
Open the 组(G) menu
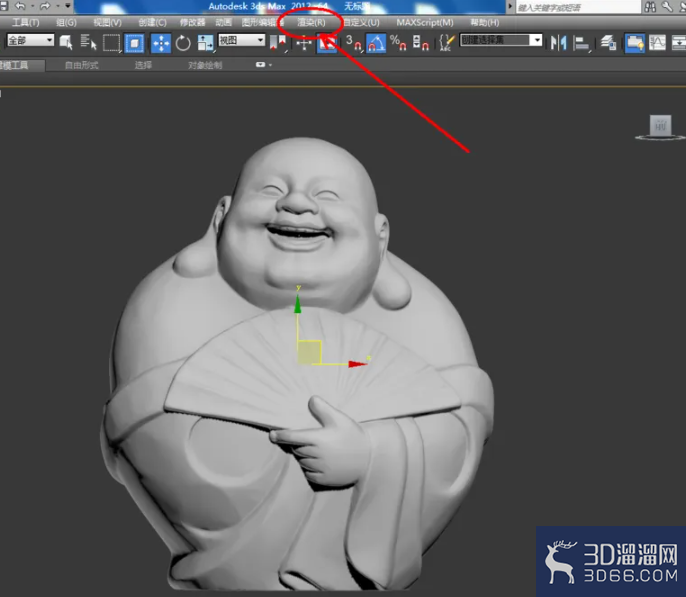click(66, 22)
